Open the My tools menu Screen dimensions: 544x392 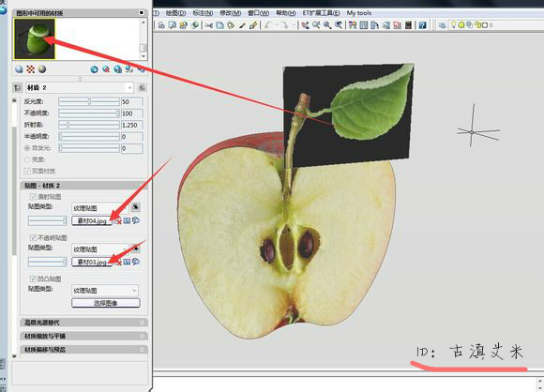pyautogui.click(x=359, y=13)
